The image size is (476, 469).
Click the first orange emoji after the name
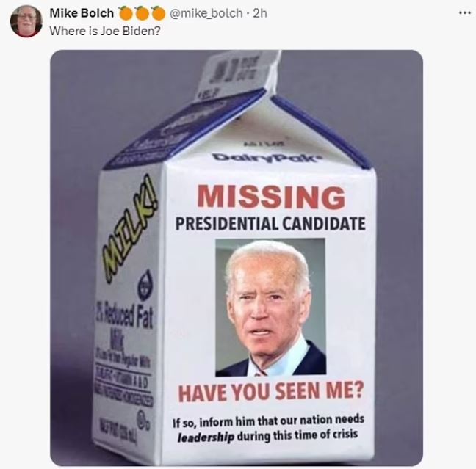coord(125,13)
